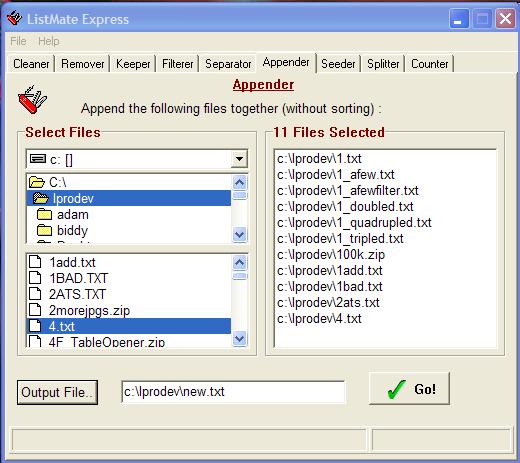This screenshot has height=463, width=520.
Task: Click the folder icon next to adam
Action: click(44, 214)
